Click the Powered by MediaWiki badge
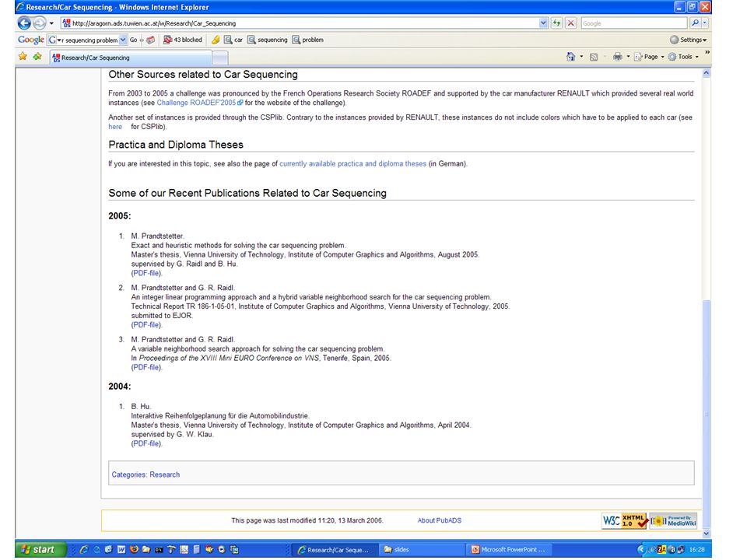 (674, 520)
